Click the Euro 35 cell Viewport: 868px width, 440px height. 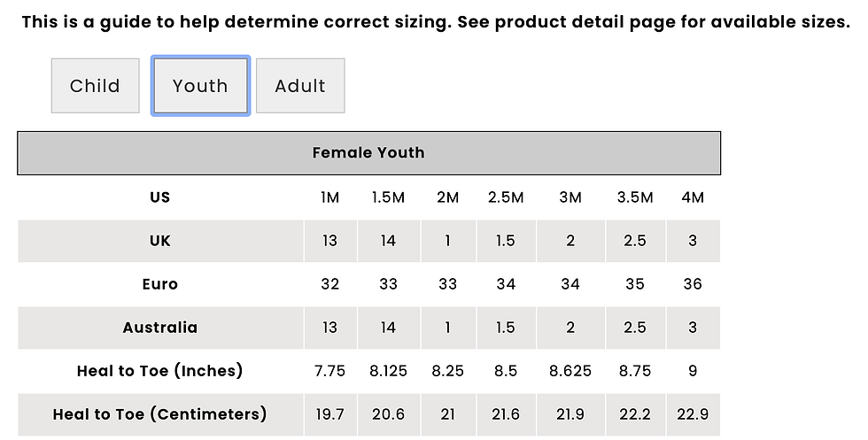635,284
